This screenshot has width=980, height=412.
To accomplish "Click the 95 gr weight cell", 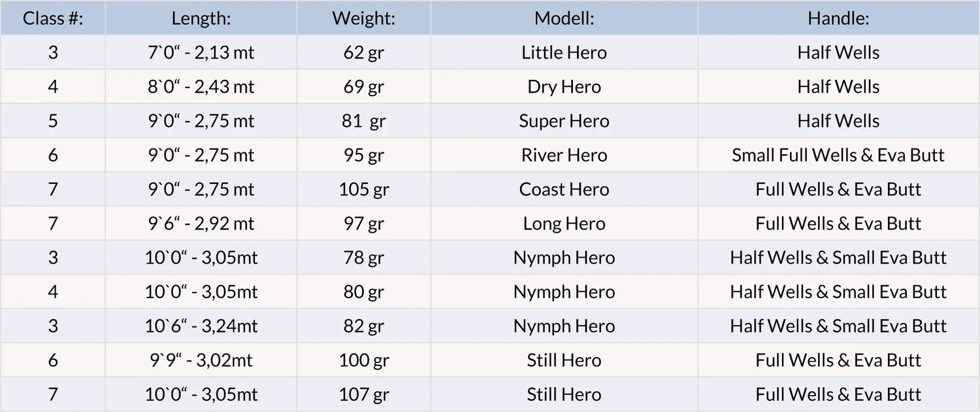I will [364, 155].
